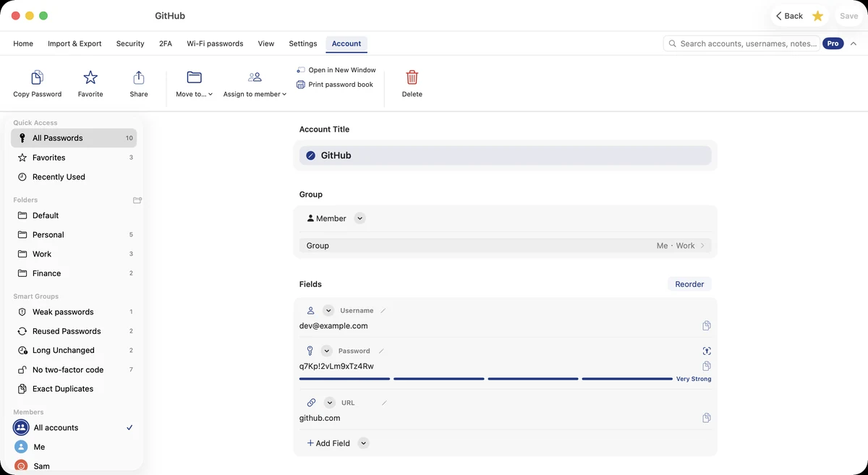Click the search accounts input field
This screenshot has width=868, height=475.
[741, 43]
